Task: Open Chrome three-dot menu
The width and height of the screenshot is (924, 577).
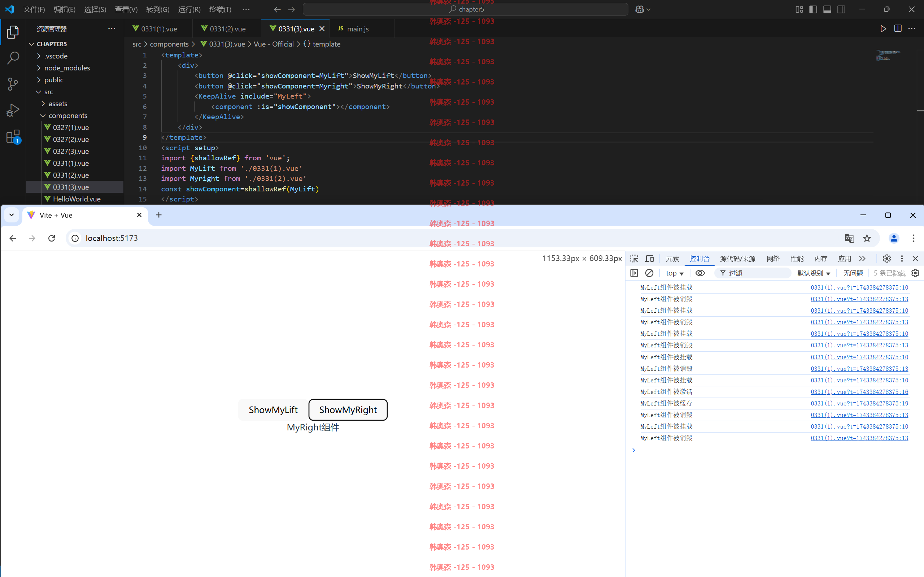Action: 913,238
